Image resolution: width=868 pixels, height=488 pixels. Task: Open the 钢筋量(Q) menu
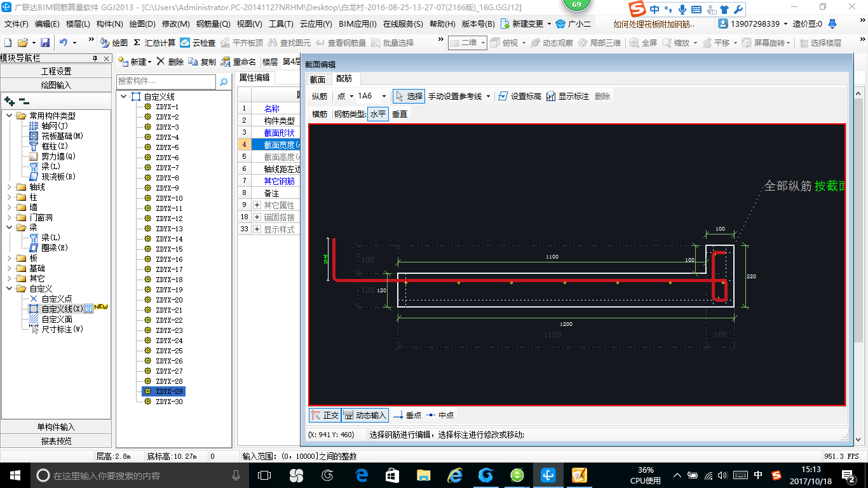pyautogui.click(x=213, y=24)
